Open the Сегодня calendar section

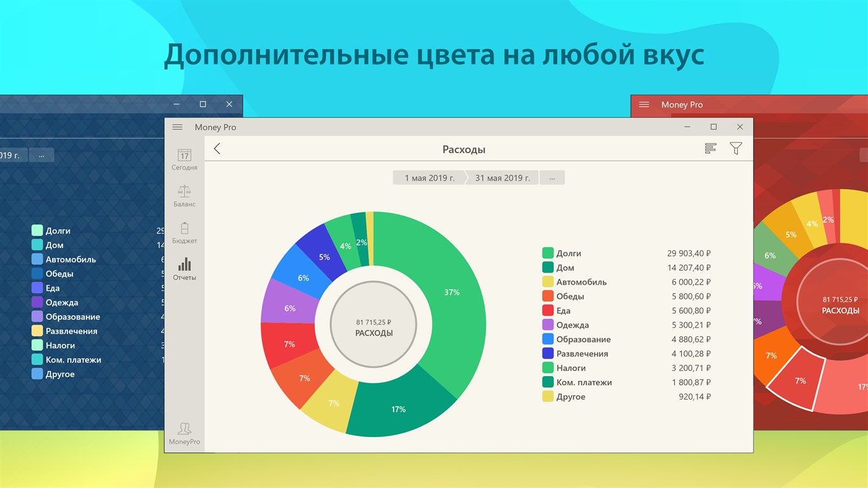184,159
